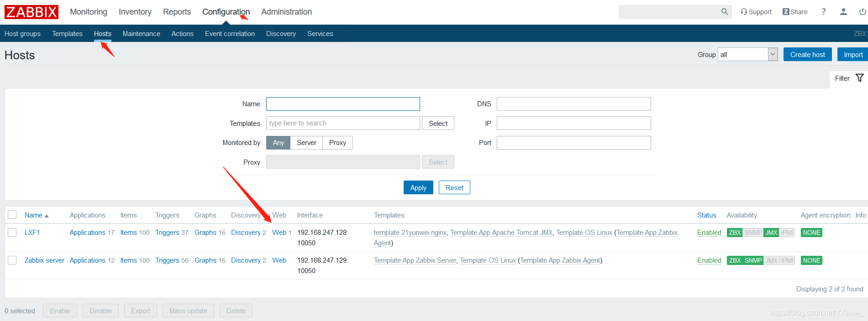Open user profile icon
Image resolution: width=868 pixels, height=321 pixels.
tap(843, 12)
